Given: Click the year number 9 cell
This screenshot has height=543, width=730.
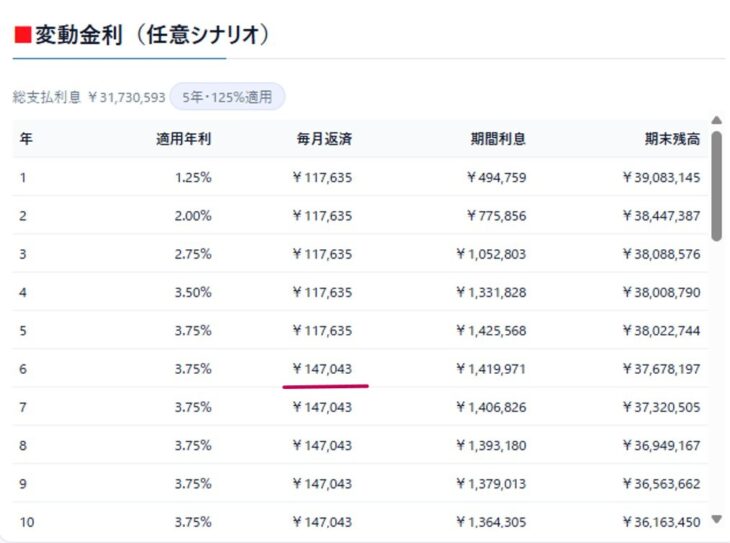Looking at the screenshot, I should [23, 483].
